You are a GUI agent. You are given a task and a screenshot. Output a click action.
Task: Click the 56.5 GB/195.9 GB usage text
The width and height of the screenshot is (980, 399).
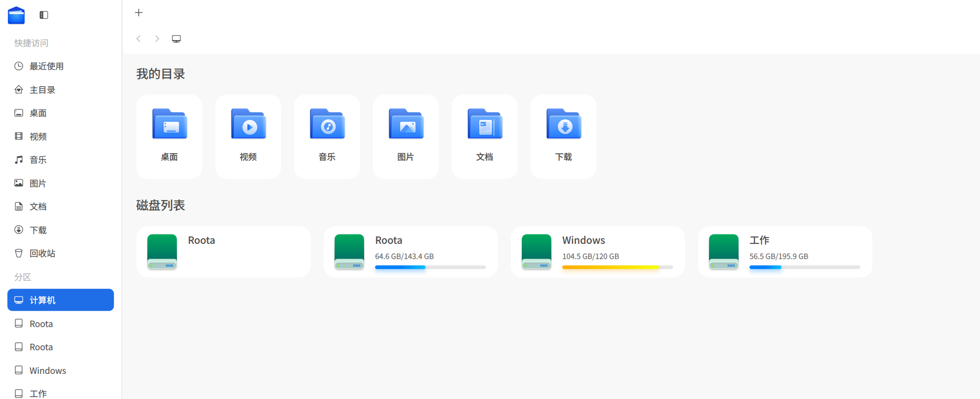point(779,256)
